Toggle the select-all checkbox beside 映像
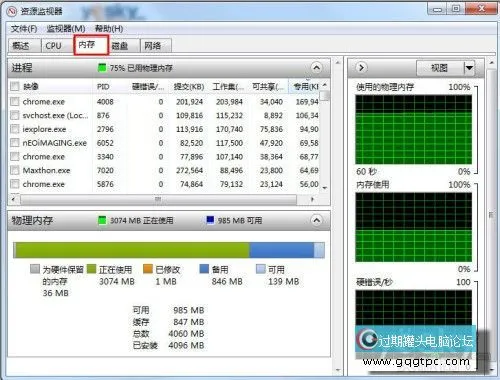The height and width of the screenshot is (380, 500). click(14, 87)
